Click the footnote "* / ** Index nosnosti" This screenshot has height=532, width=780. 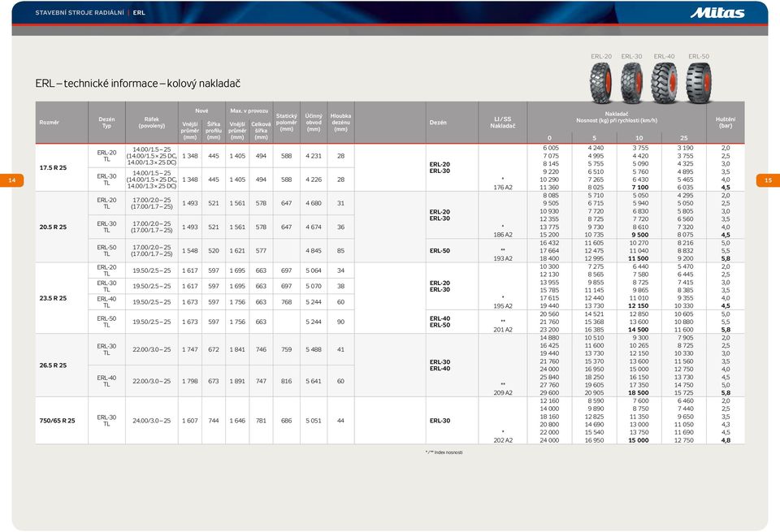pyautogui.click(x=444, y=452)
